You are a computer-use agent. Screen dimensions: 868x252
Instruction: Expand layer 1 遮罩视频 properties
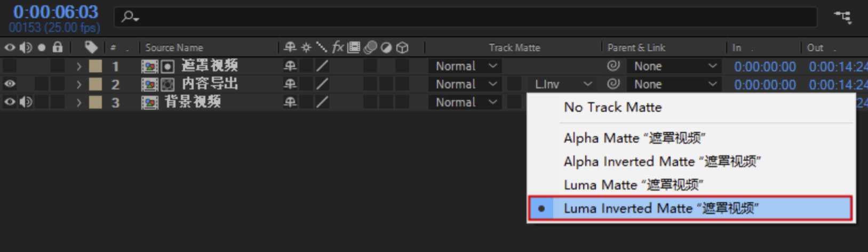(x=78, y=67)
